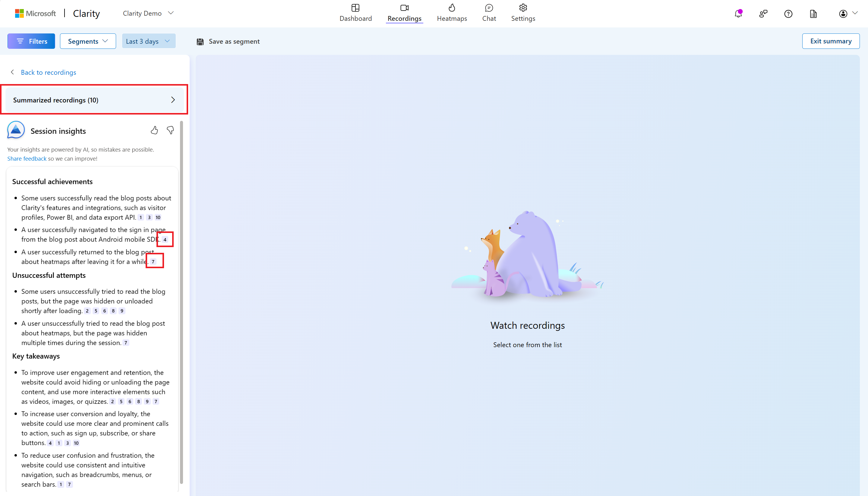Click thumbs up on Session insights
Image resolution: width=868 pixels, height=496 pixels.
(154, 130)
